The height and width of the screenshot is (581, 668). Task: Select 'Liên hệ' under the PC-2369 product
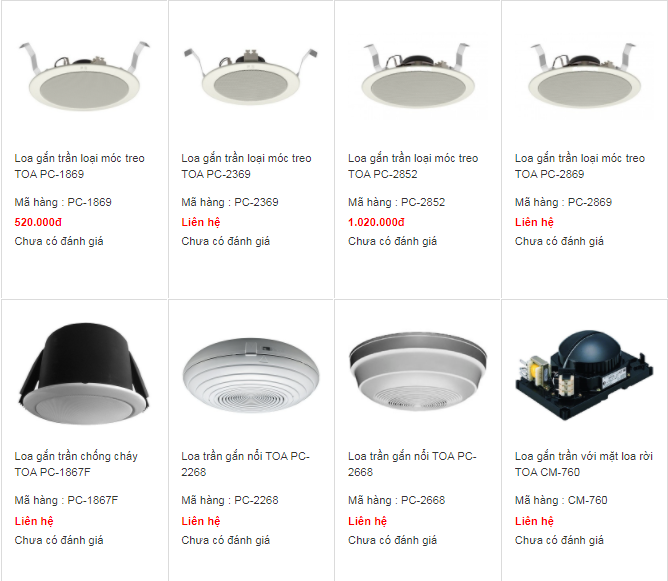tap(201, 222)
